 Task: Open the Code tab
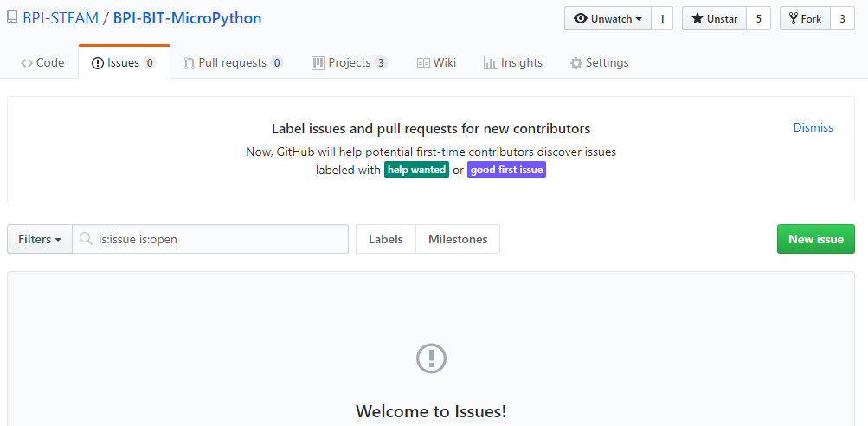(x=42, y=62)
